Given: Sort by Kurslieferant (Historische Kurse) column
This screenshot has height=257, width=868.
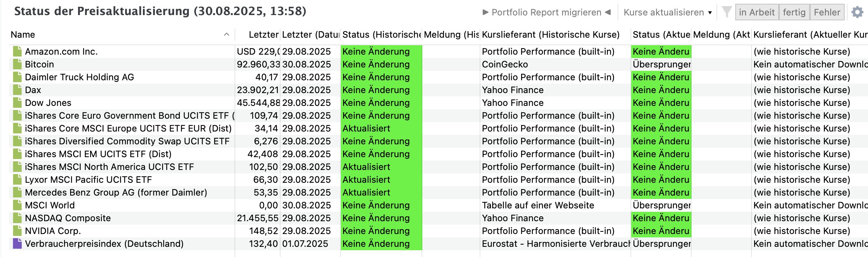Looking at the screenshot, I should click(x=551, y=35).
